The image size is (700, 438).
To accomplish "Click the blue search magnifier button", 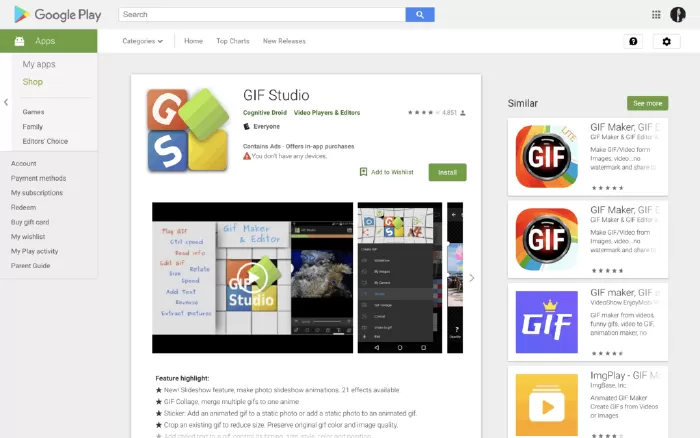I will (420, 14).
